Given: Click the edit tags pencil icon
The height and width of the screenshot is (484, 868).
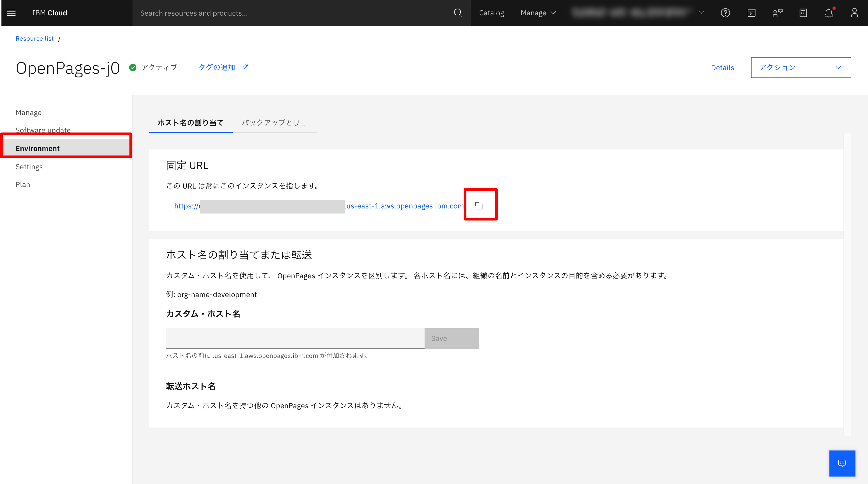Looking at the screenshot, I should point(246,67).
